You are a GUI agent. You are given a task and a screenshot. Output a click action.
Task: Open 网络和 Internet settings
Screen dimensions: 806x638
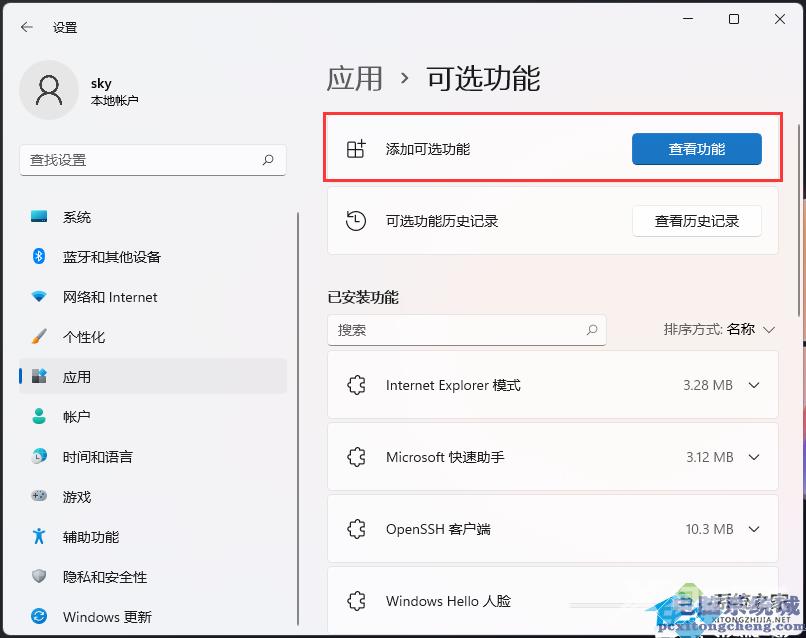coord(153,297)
